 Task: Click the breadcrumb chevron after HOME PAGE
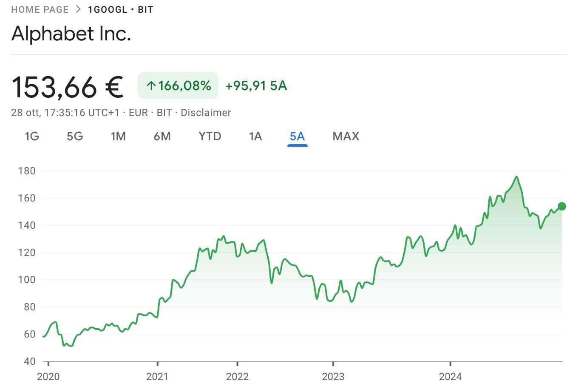point(77,9)
